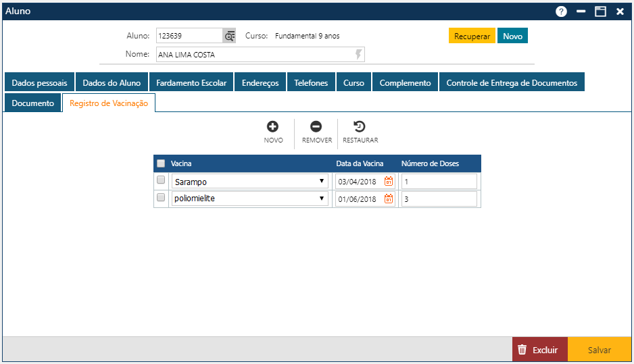Check the select-all checkbox in Vacina header
The width and height of the screenshot is (634, 364).
tap(161, 163)
